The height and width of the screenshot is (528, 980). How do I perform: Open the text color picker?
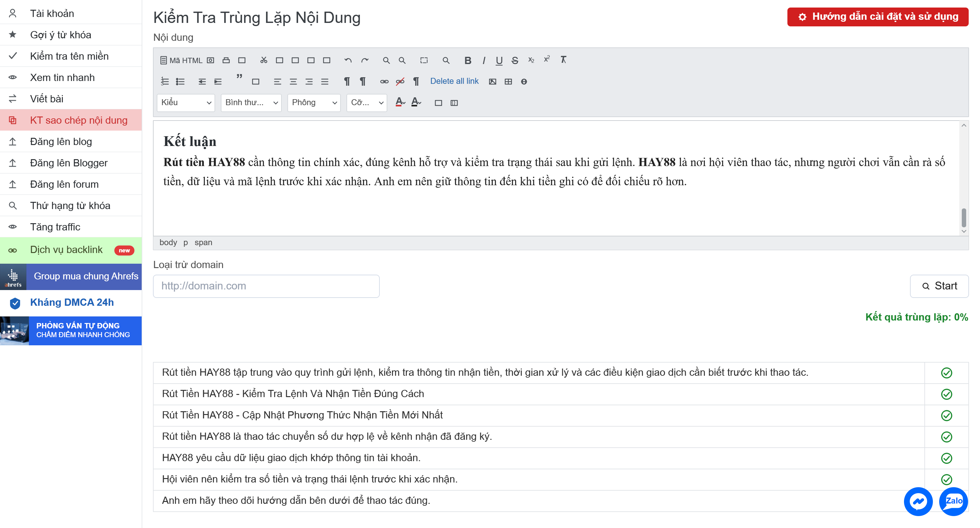[400, 102]
